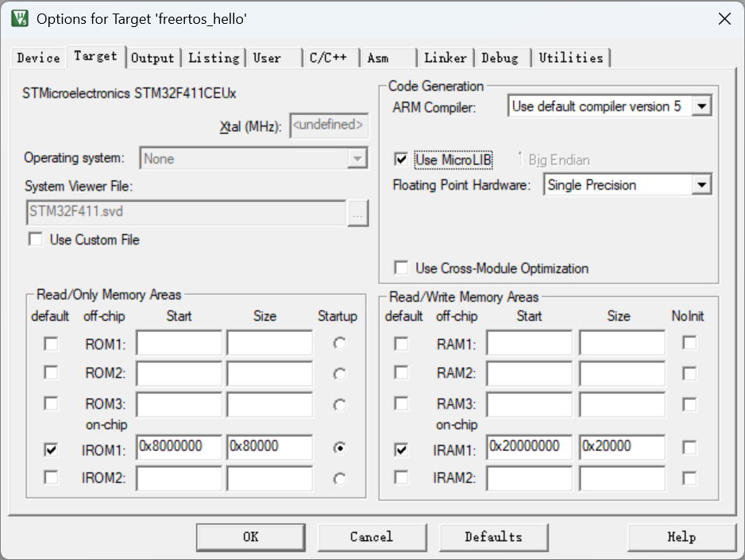Viewport: 745px width, 560px height.
Task: Check the RAM2 default checkbox
Action: click(x=401, y=373)
